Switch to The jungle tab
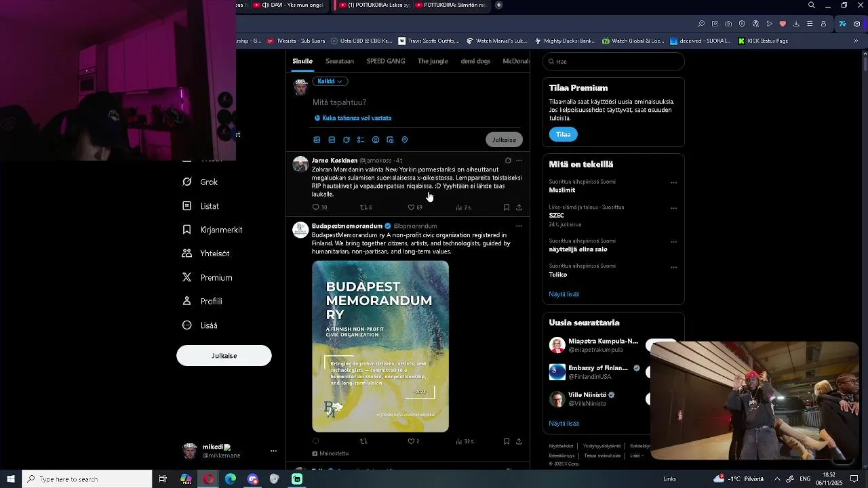 point(433,61)
